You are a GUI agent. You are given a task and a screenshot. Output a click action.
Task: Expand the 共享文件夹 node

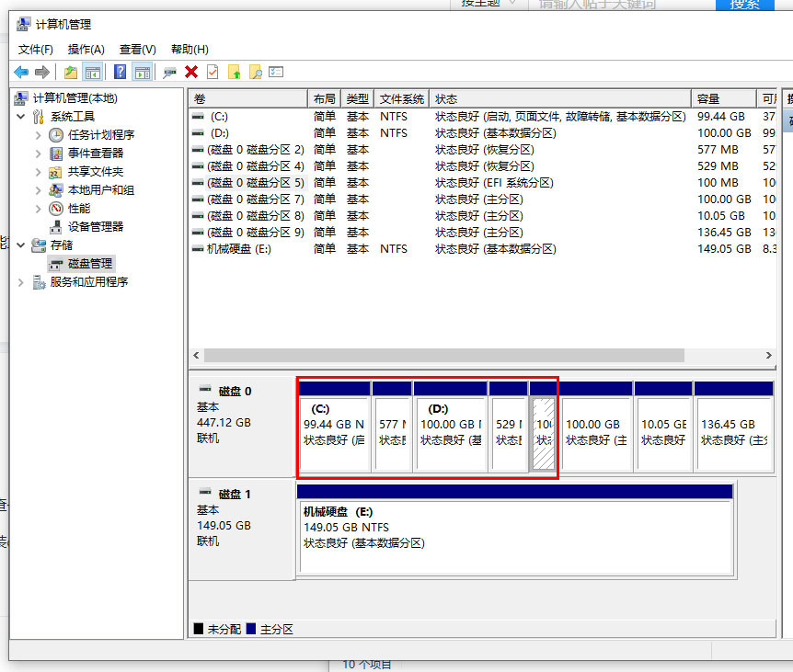pyautogui.click(x=38, y=172)
